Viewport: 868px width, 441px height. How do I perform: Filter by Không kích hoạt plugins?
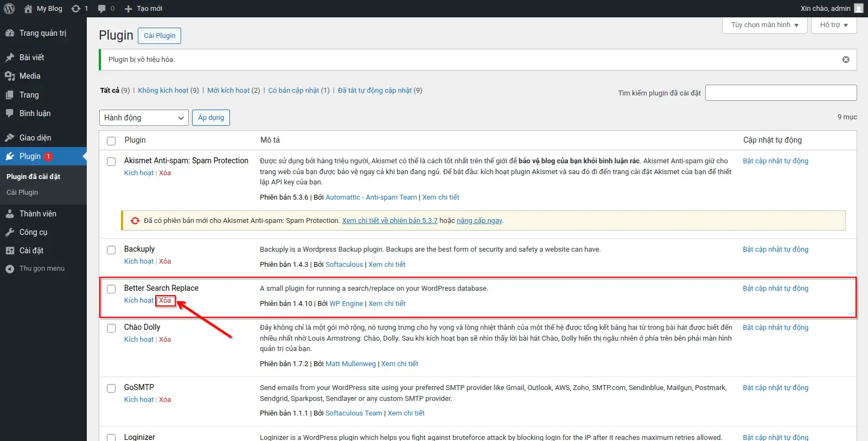[x=163, y=91]
